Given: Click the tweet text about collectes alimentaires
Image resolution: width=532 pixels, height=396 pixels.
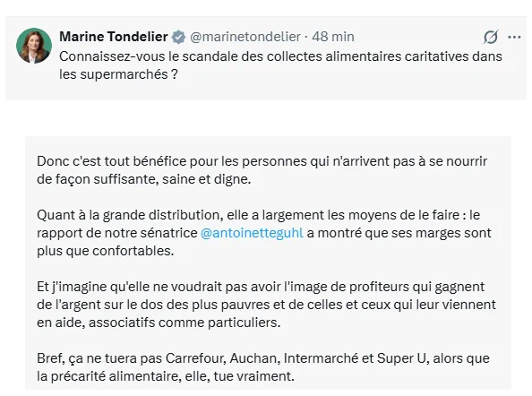Looking at the screenshot, I should (280, 65).
